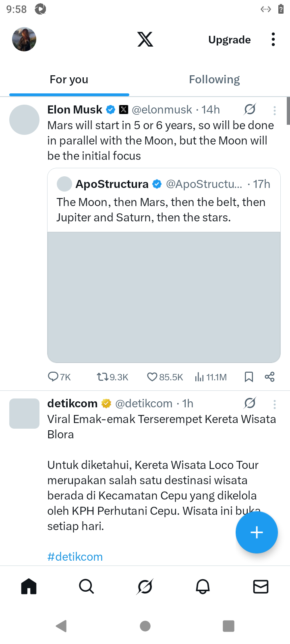Screen dimensions: 290x644
Task: Tap the Upgrade button
Action: (x=229, y=40)
